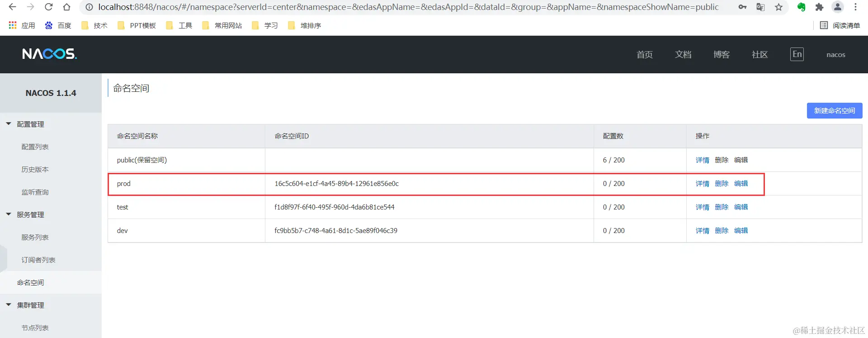
Task: View 详情 for public namespace
Action: (x=703, y=160)
